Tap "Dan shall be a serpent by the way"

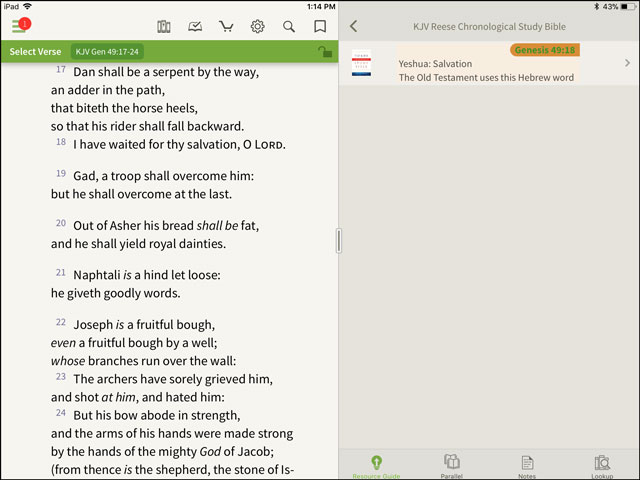click(x=166, y=72)
